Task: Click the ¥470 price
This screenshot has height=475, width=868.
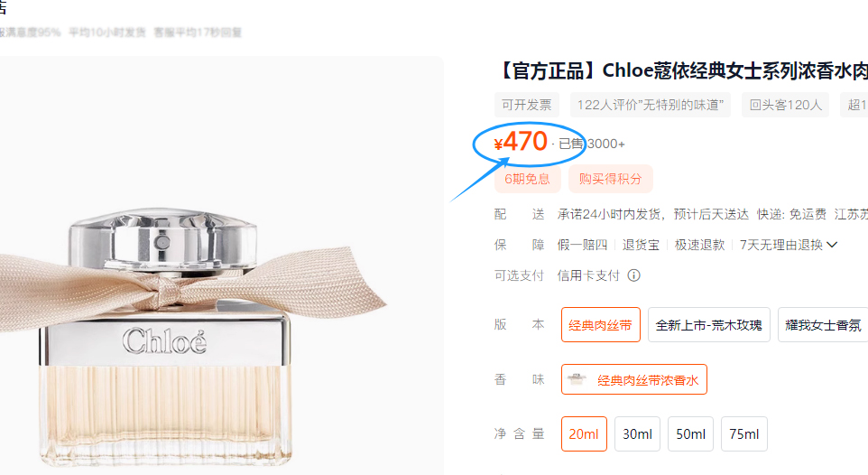Action: [x=521, y=142]
